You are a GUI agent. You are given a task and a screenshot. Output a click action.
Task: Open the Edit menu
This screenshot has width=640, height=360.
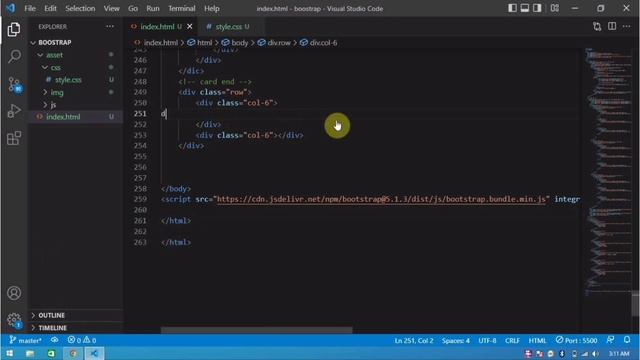(x=50, y=9)
